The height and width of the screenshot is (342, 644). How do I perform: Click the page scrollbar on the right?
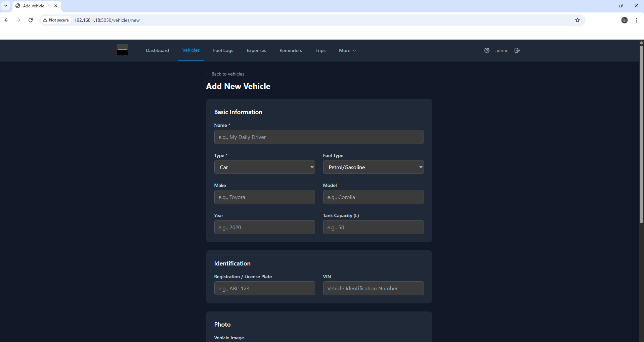(641, 134)
